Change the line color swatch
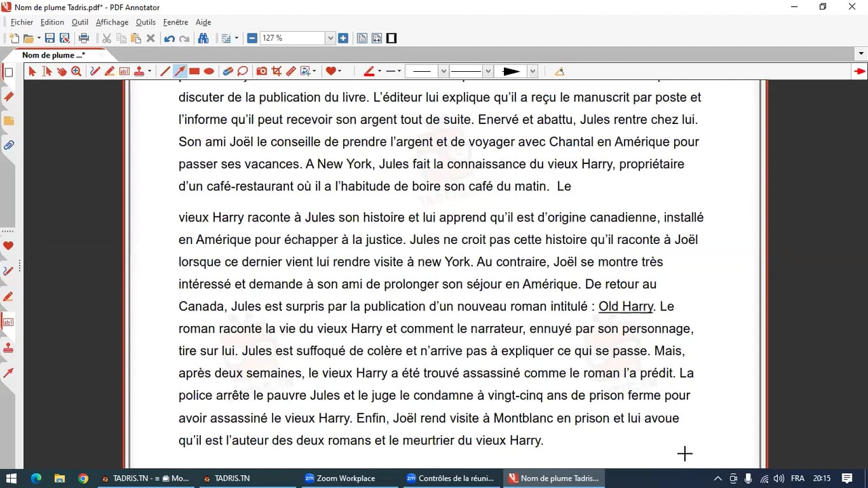 369,71
